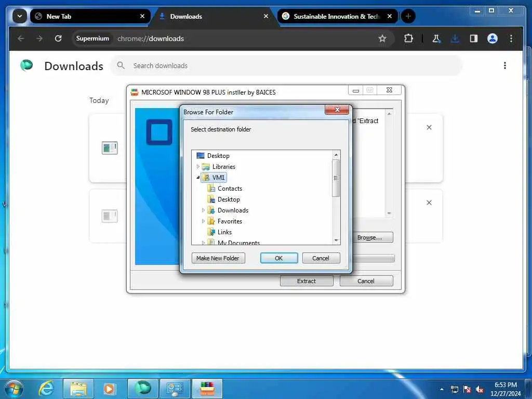Click folder tree scrollbar down arrow
Image resolution: width=532 pixels, height=399 pixels.
tap(336, 240)
